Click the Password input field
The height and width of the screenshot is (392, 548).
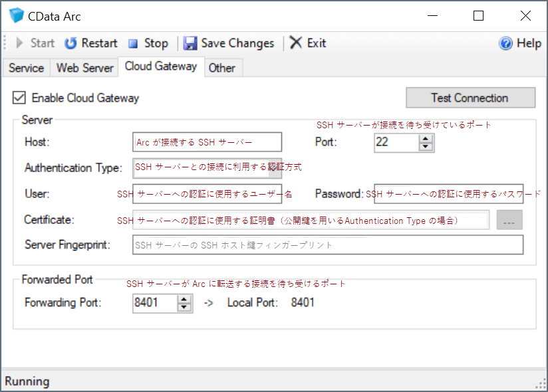click(x=448, y=194)
